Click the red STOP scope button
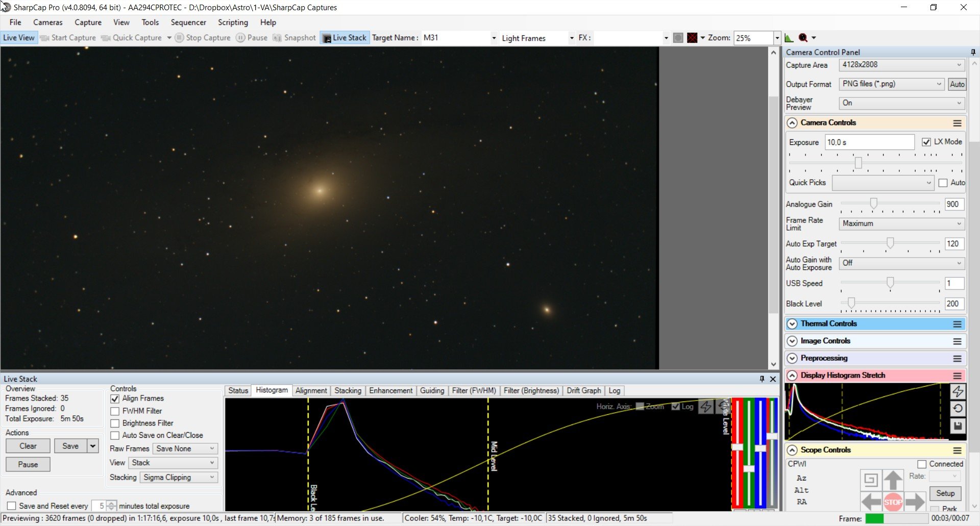Screen dimensions: 980x526 (x=893, y=502)
